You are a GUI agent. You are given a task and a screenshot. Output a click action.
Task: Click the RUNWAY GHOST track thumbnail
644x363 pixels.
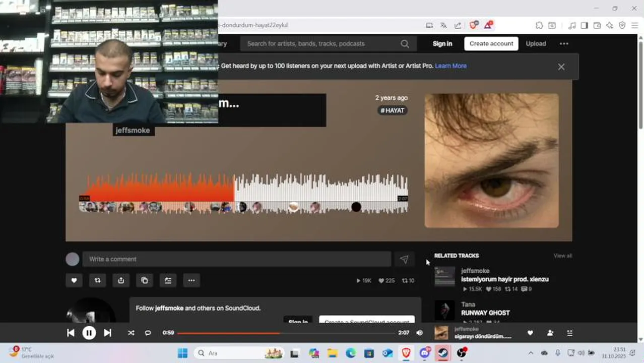444,311
